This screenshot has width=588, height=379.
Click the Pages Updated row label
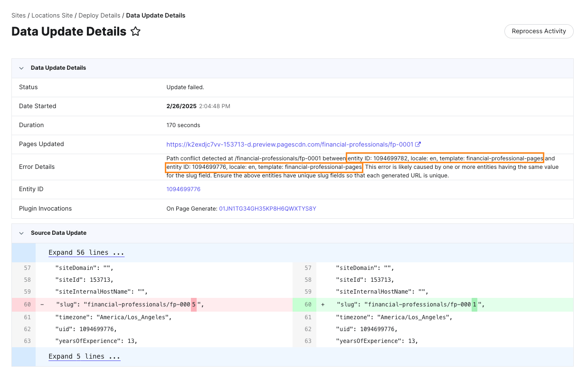point(41,144)
